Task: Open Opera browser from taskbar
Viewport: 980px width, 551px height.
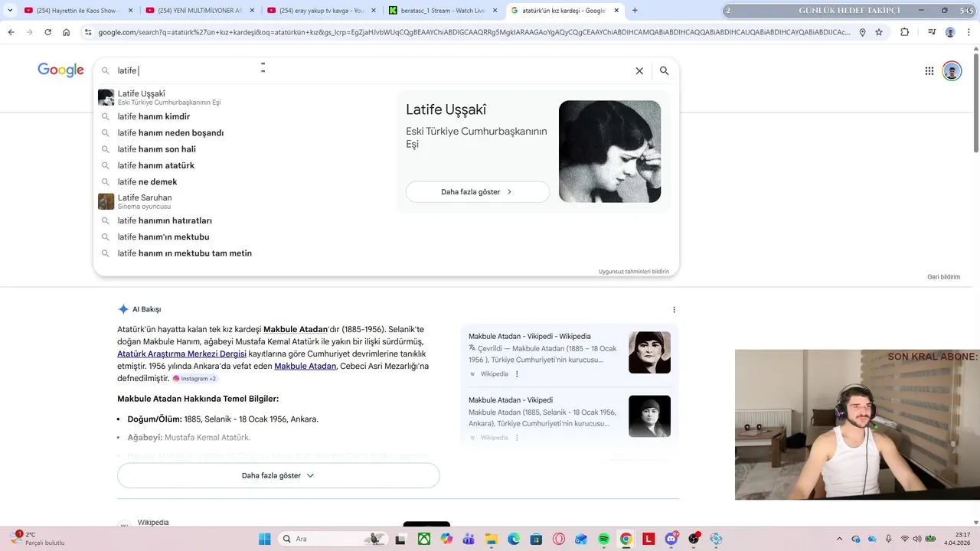Action: (x=559, y=539)
